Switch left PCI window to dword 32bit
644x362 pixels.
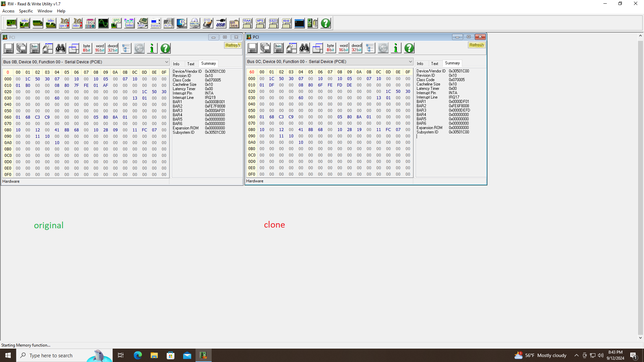click(113, 48)
